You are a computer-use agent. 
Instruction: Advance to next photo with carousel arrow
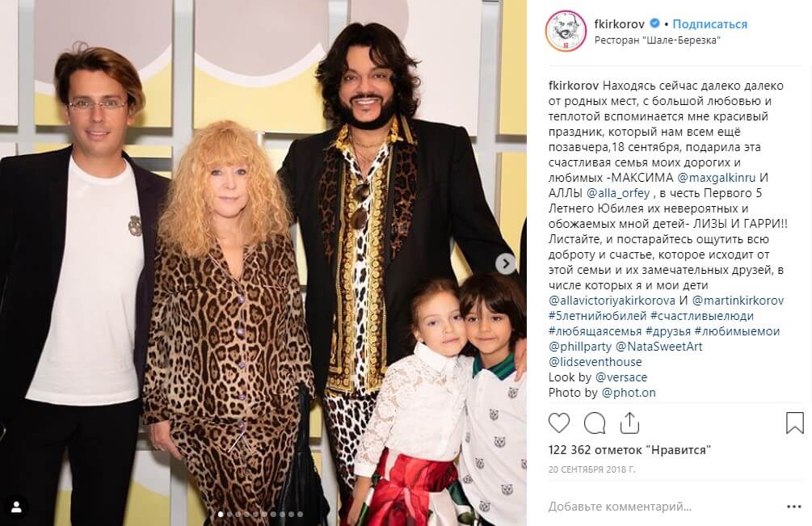point(506,264)
